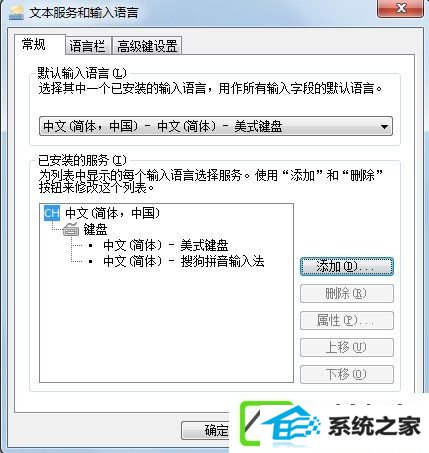Close the 文本服务和输入语言 dialog
The image size is (429, 453).
(401, 8)
